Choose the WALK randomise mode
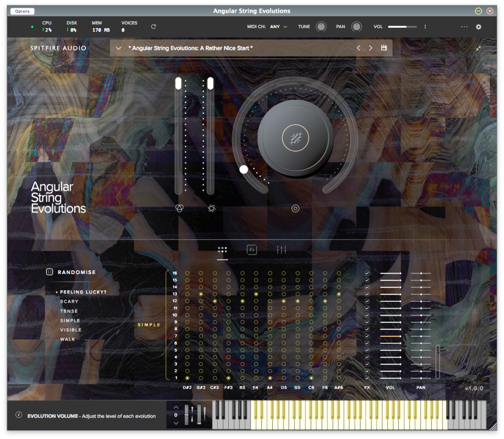 coord(68,339)
